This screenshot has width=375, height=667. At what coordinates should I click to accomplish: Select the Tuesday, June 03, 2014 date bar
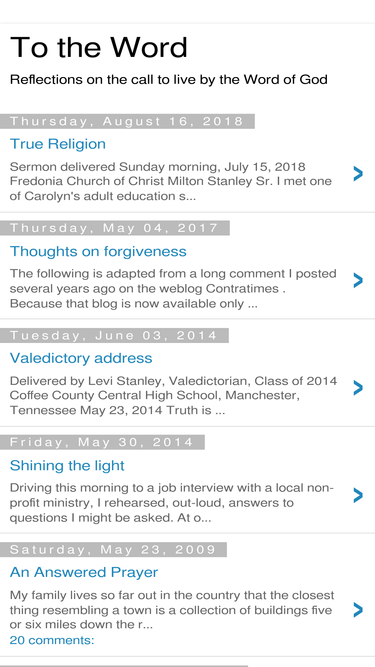[x=114, y=336]
